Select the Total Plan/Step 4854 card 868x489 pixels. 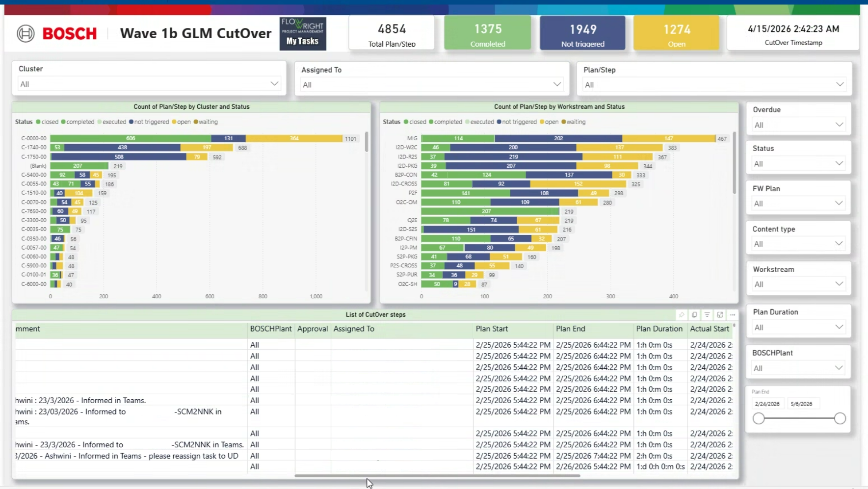[392, 33]
